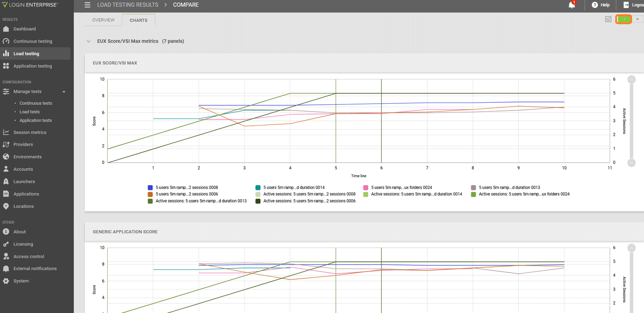Click the Launchers rocket icon
Screen dimensions: 644x313
pyautogui.click(x=6, y=182)
